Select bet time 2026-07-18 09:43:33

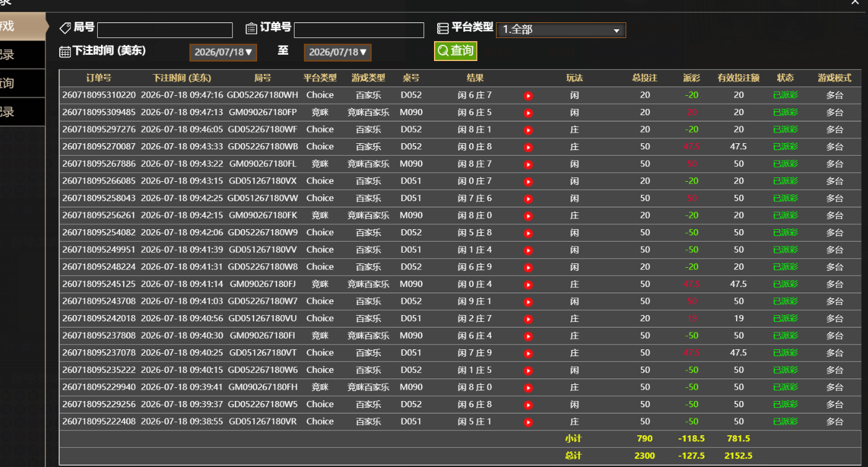tap(182, 147)
